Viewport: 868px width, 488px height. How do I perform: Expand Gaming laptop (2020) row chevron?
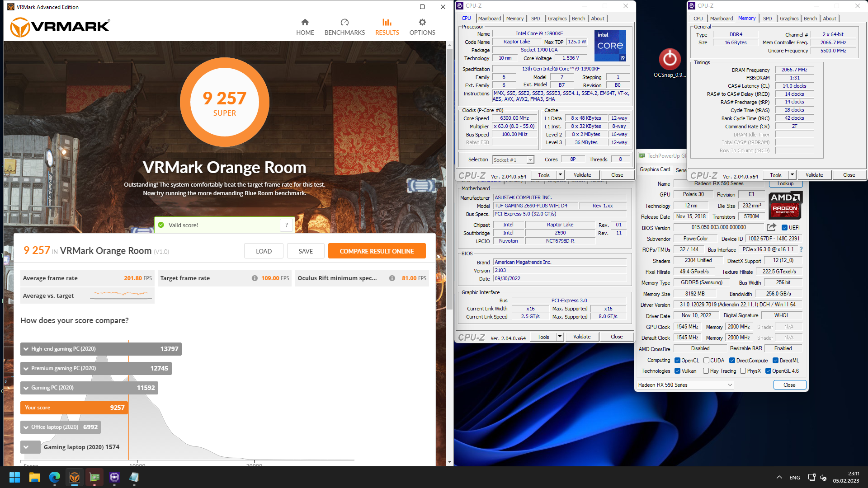click(26, 447)
